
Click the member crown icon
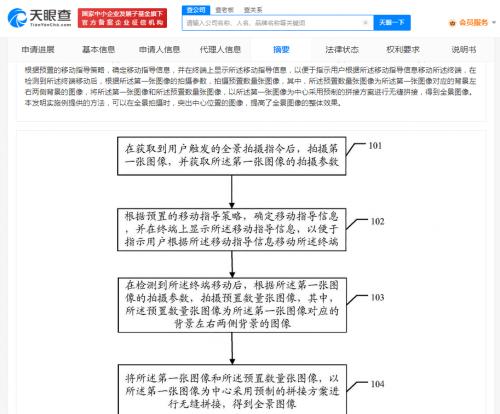452,23
